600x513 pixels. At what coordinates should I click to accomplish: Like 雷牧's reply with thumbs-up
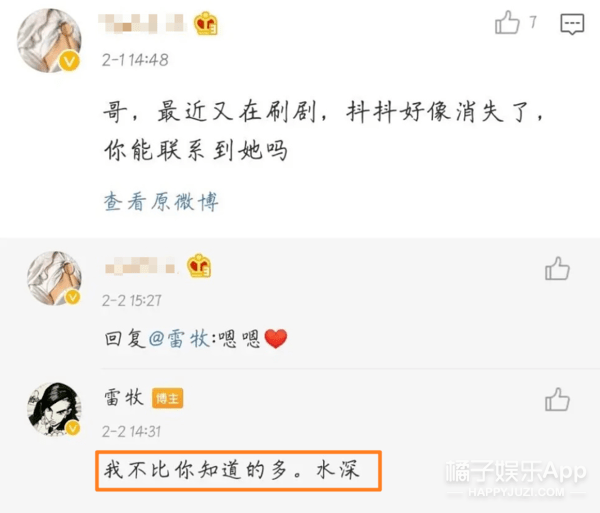pyautogui.click(x=557, y=399)
